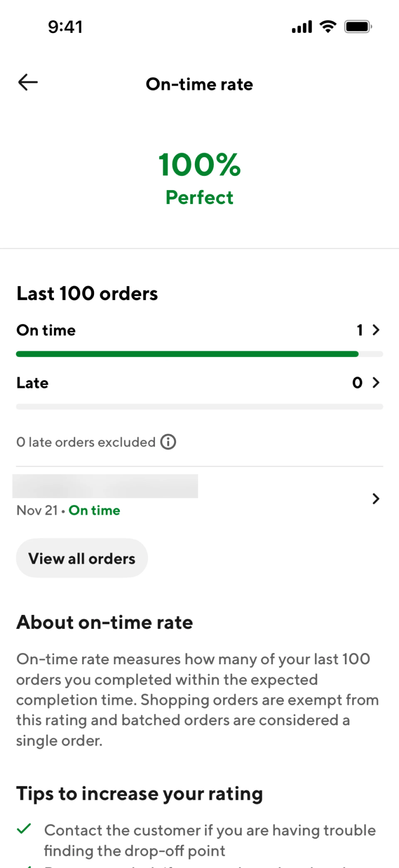Tap the 9:41 clock in status bar
This screenshot has height=868, width=399.
(65, 27)
